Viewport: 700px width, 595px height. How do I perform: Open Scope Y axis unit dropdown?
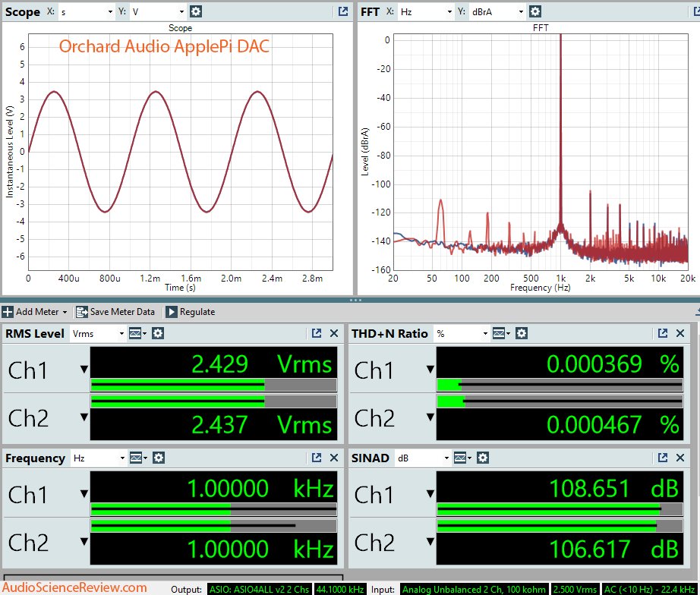click(158, 12)
